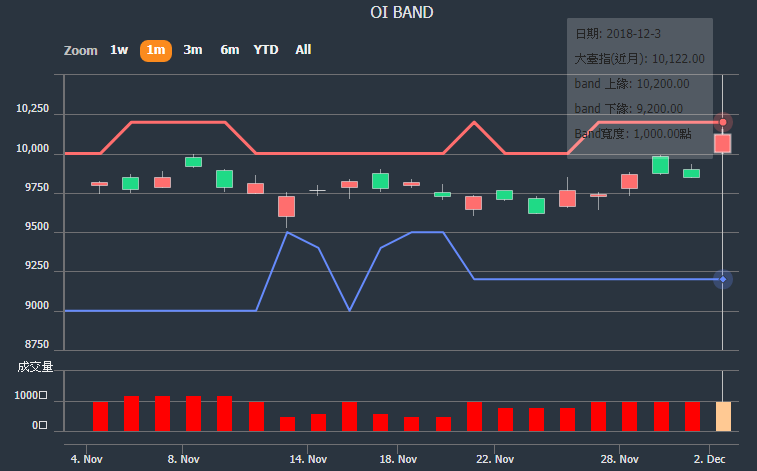Click the 成交量 volume axis label
This screenshot has width=757, height=471.
click(x=35, y=367)
